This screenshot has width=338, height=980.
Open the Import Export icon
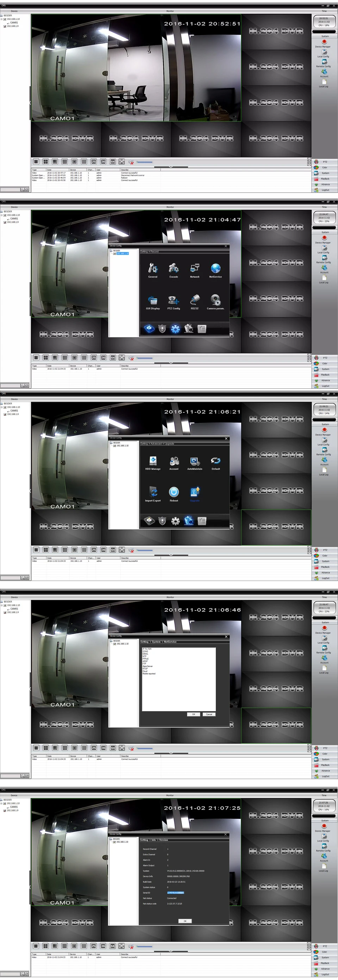153,492
